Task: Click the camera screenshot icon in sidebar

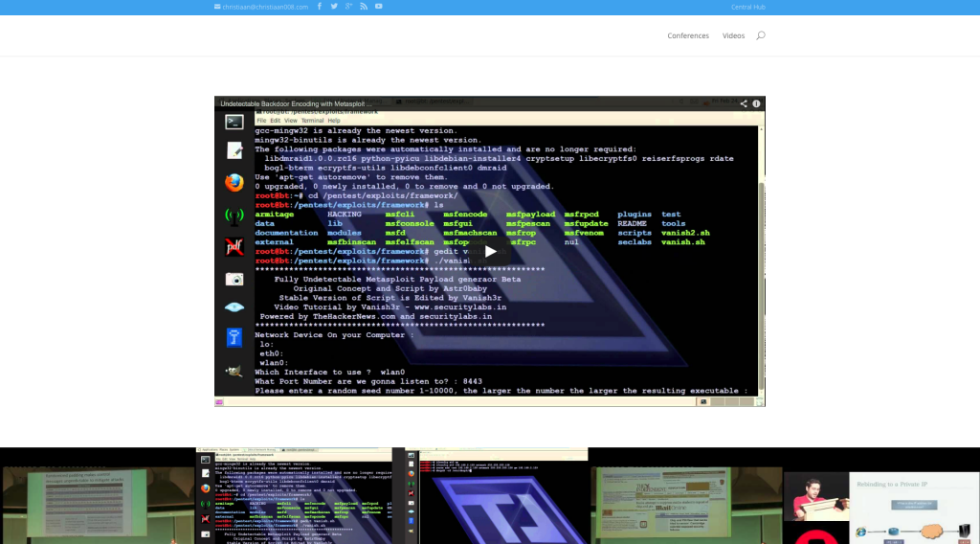Action: coord(234,279)
